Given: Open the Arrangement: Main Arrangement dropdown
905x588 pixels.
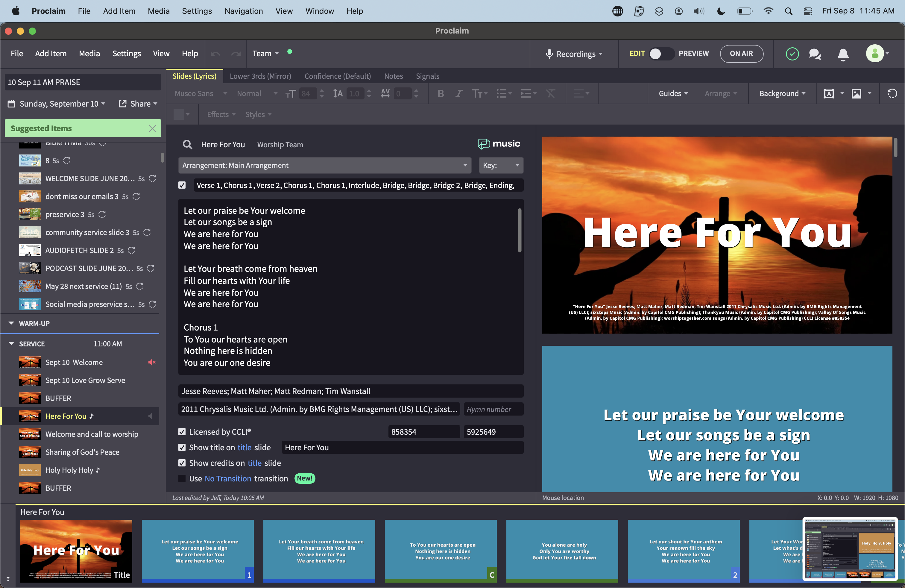Looking at the screenshot, I should click(x=324, y=166).
